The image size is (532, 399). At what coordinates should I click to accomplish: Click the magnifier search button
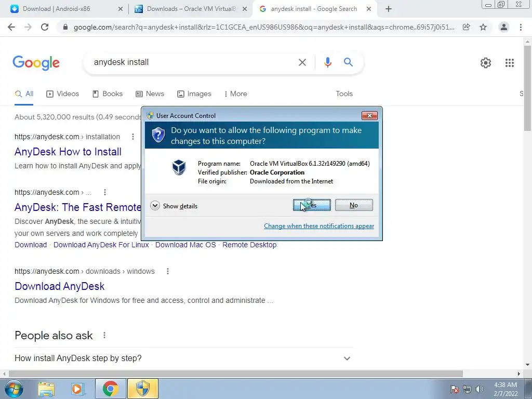pos(348,62)
